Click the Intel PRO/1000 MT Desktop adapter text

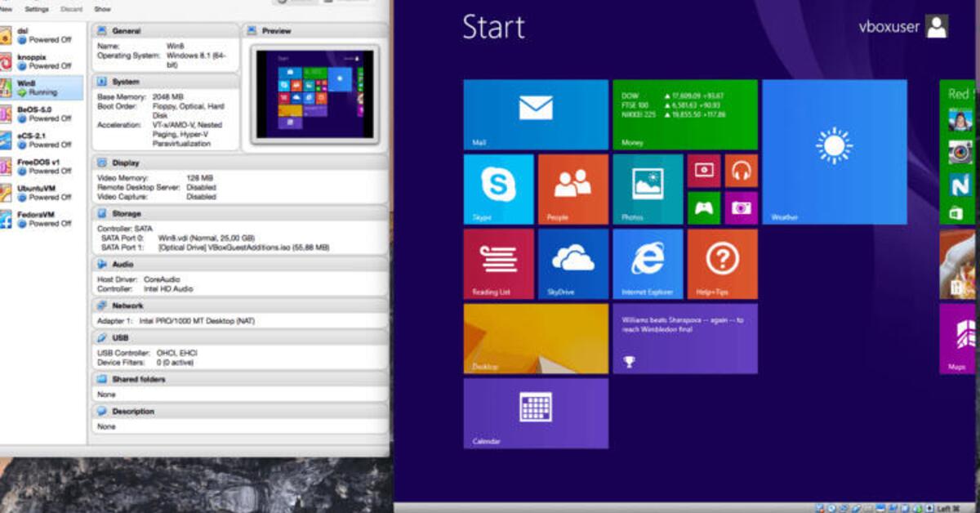(x=197, y=321)
